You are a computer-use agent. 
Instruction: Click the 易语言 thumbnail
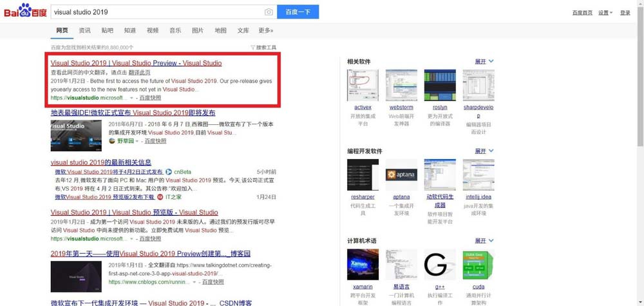point(401,265)
